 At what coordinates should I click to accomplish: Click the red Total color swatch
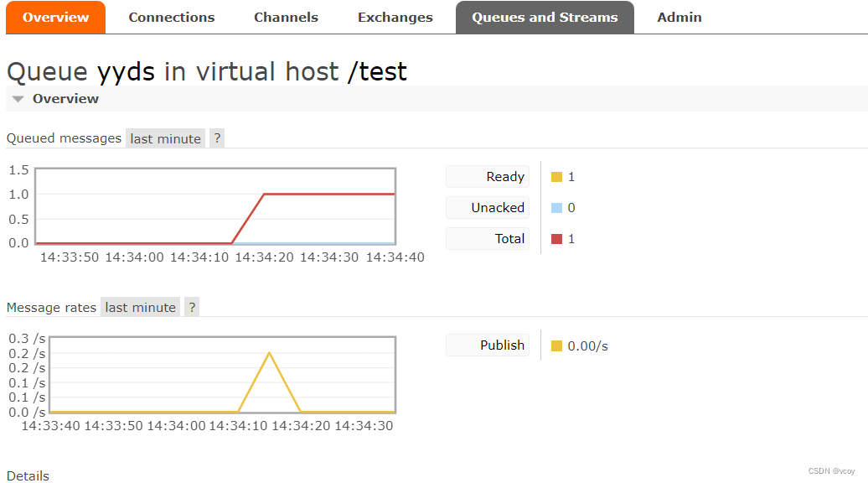click(557, 239)
